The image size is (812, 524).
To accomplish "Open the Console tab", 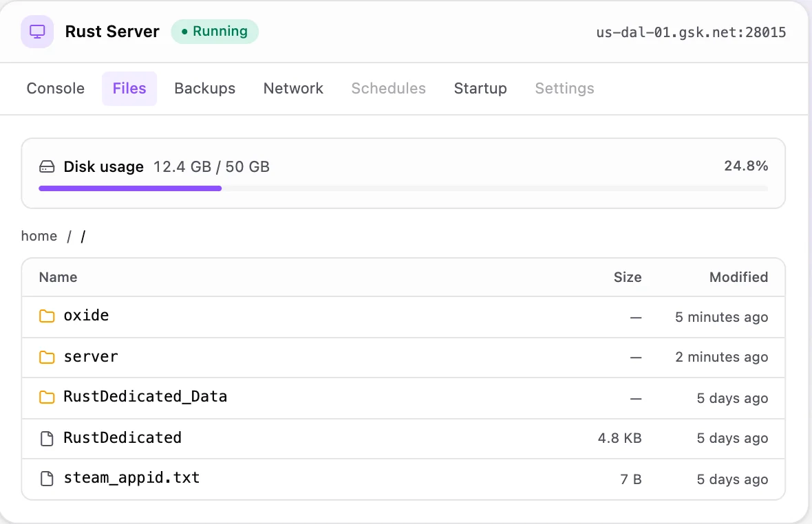I will (56, 89).
